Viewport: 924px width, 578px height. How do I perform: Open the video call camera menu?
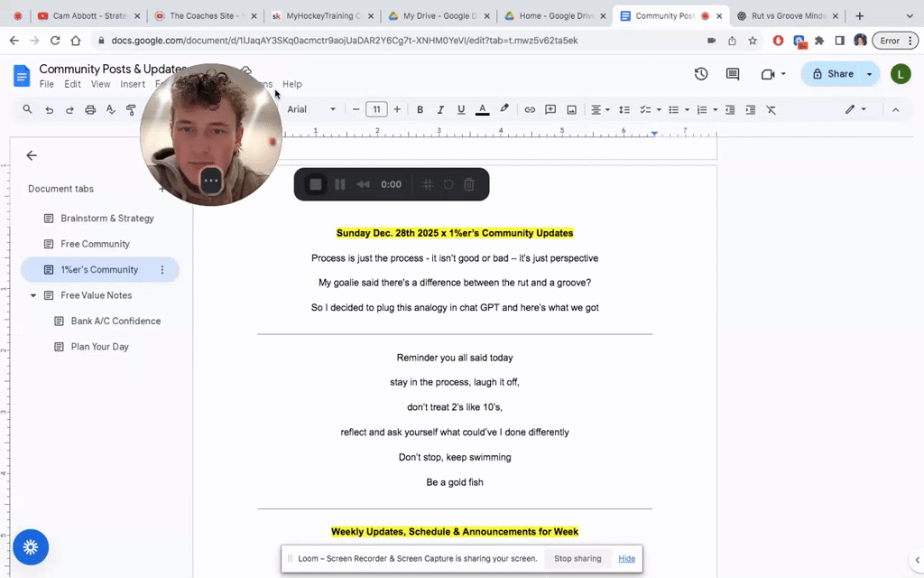(773, 74)
